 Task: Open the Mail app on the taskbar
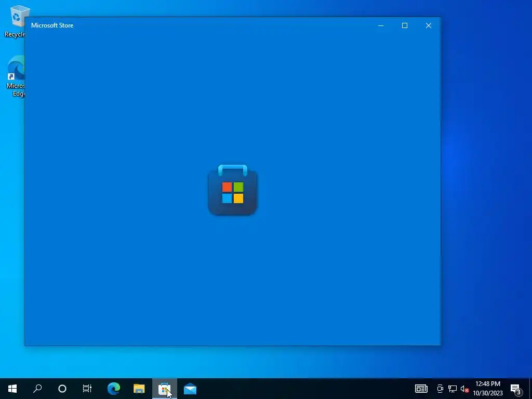(190, 389)
